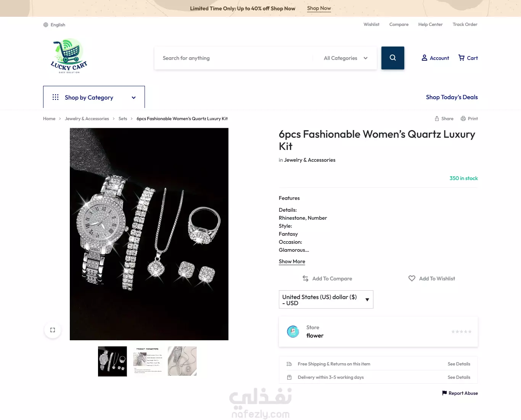
Task: Show more product features
Action: click(x=292, y=261)
